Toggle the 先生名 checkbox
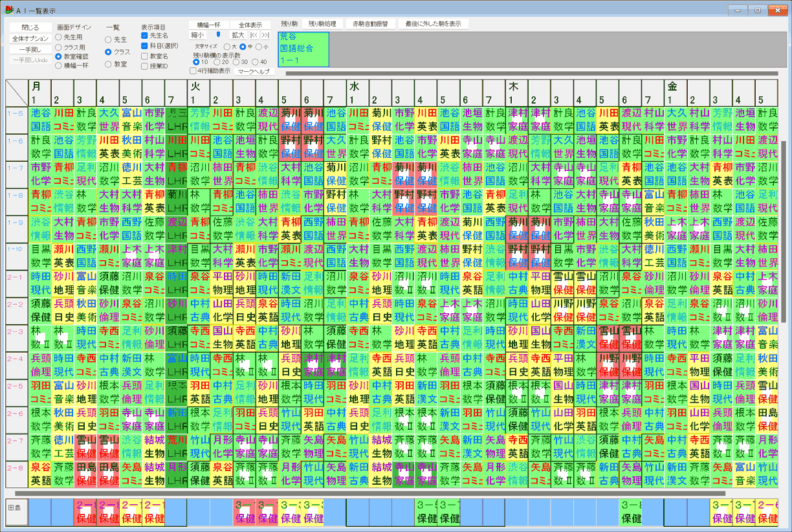 155,36
